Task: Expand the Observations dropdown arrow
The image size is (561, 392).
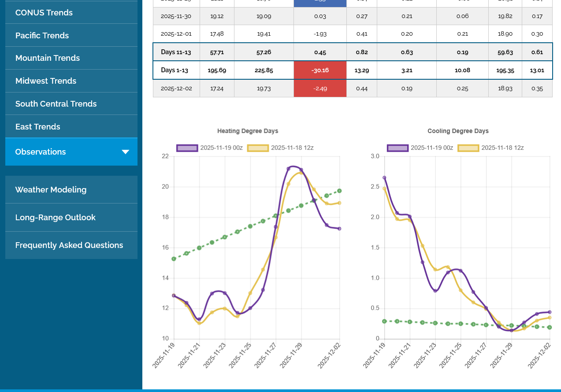Action: click(x=126, y=152)
